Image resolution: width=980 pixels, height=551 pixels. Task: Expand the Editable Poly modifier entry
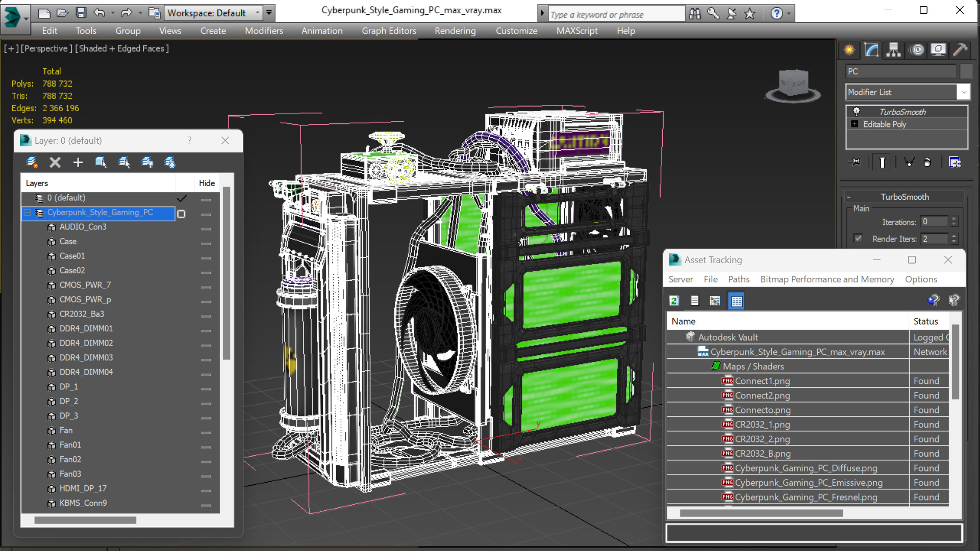coord(855,124)
